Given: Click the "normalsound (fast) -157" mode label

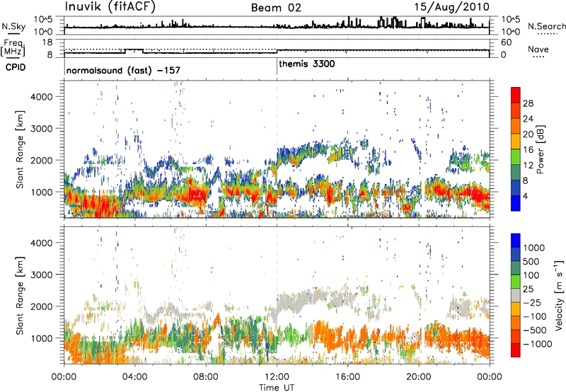Looking at the screenshot, I should tap(123, 70).
